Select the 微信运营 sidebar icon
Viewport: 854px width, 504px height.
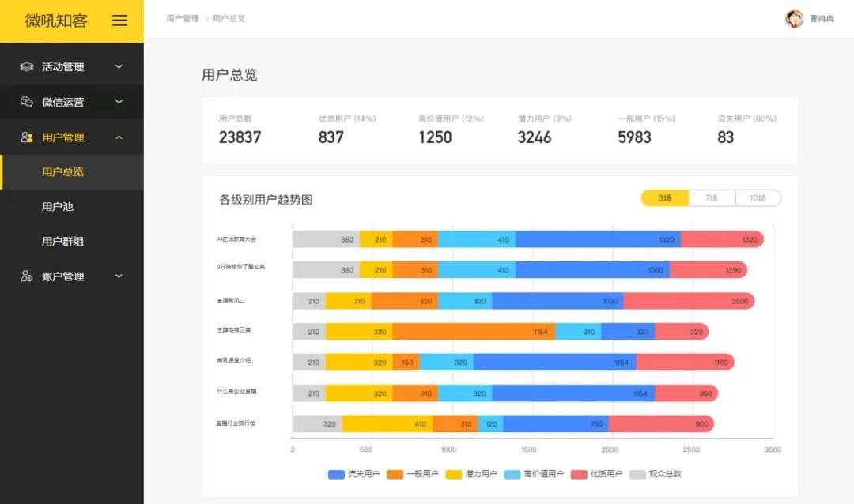25,101
